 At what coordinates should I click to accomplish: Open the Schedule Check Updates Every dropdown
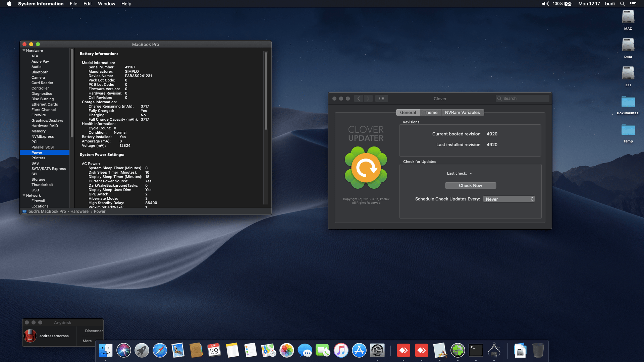click(x=508, y=199)
